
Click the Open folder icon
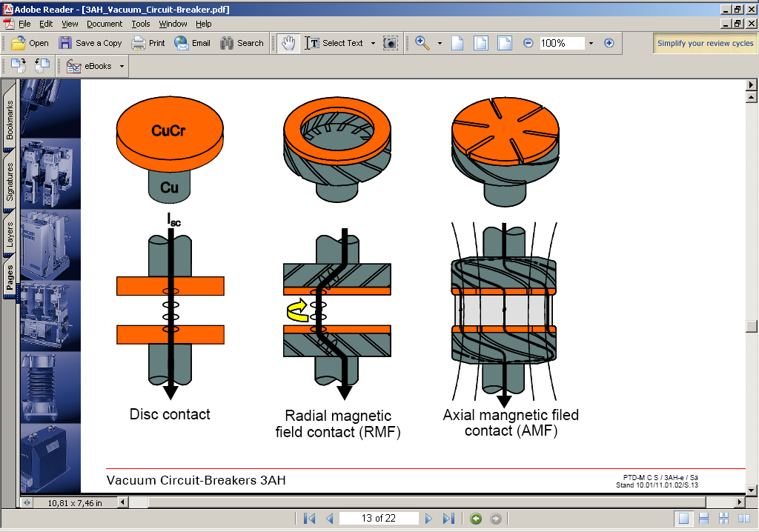point(19,43)
